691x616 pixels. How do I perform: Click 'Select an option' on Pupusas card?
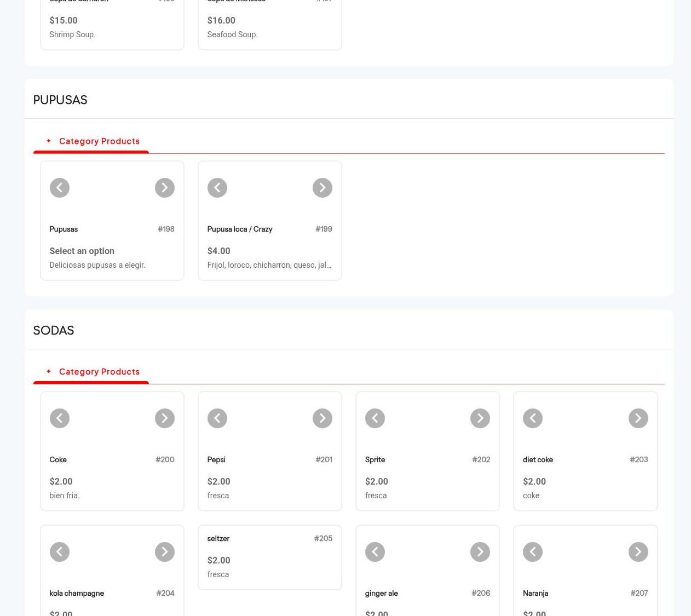[82, 251]
